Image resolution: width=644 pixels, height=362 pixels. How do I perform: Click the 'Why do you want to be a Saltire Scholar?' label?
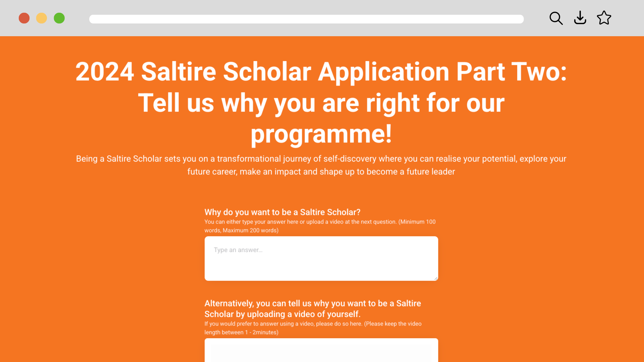click(282, 212)
